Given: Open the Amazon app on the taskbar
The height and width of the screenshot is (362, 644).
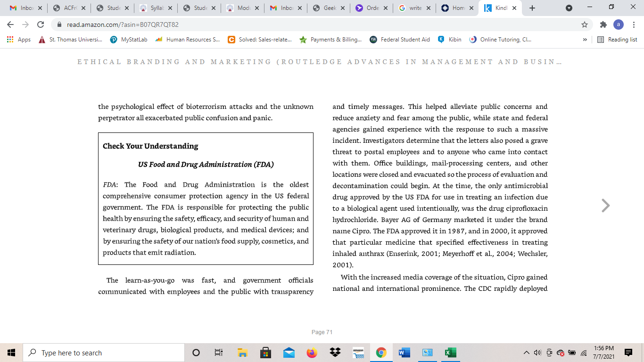Looking at the screenshot, I should pos(358,353).
